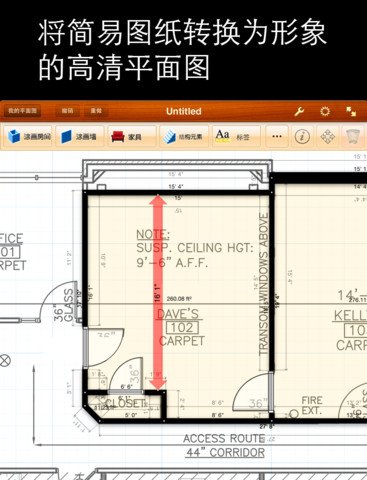The height and width of the screenshot is (480, 367).
Task: Open the structural elements (stairs) tool
Action: [184, 136]
